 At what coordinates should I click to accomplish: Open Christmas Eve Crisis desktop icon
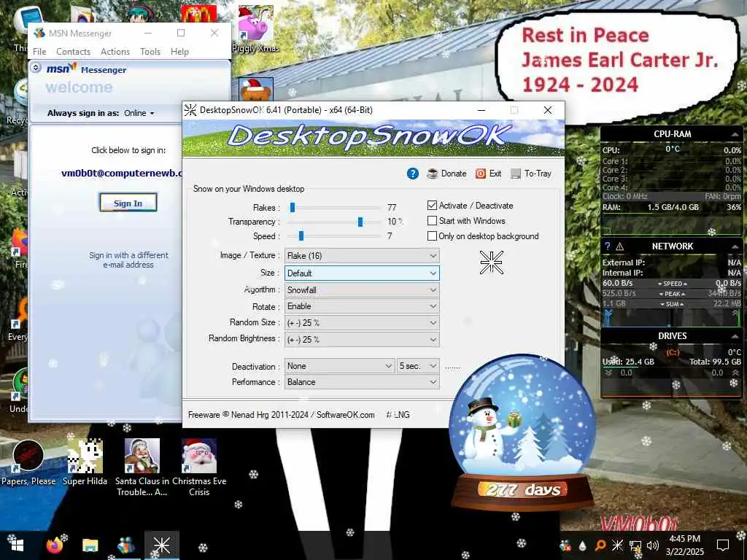tap(199, 467)
